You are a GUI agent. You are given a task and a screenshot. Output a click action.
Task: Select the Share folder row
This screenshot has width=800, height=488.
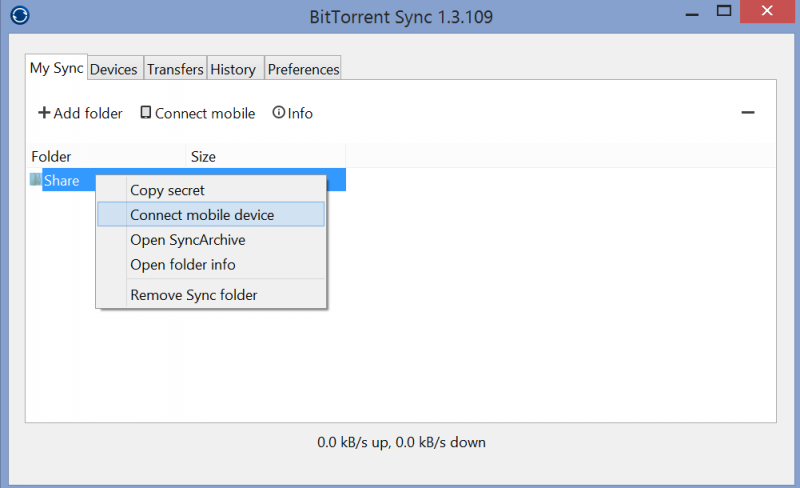click(x=187, y=180)
